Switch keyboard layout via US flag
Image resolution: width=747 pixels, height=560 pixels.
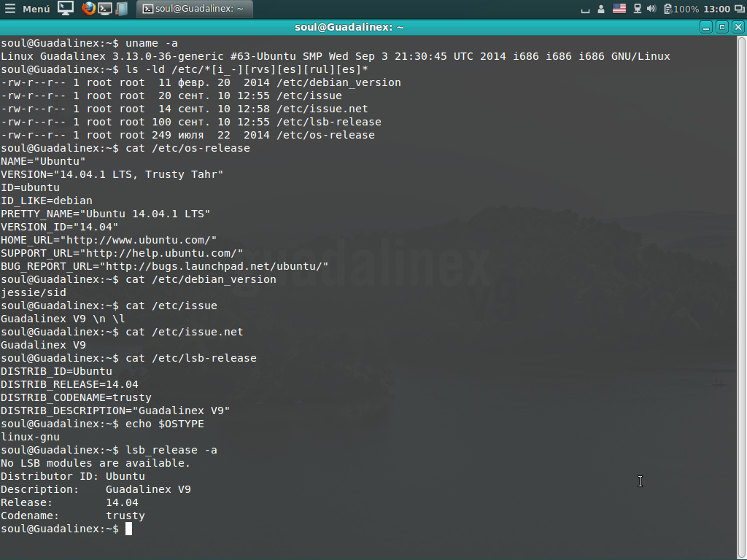point(619,9)
